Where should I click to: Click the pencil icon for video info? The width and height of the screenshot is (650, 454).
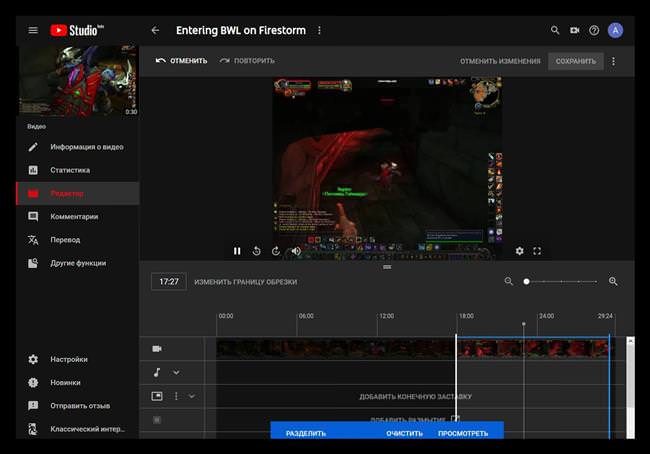pos(33,147)
